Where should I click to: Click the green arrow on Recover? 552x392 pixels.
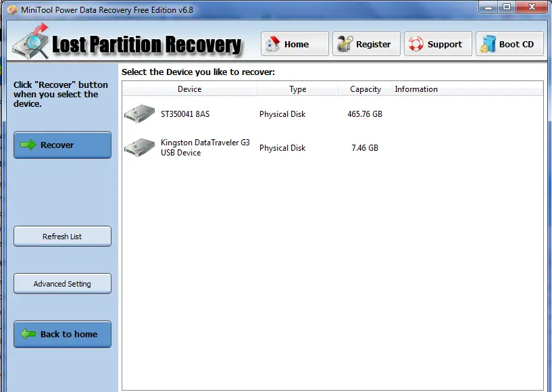pyautogui.click(x=28, y=145)
